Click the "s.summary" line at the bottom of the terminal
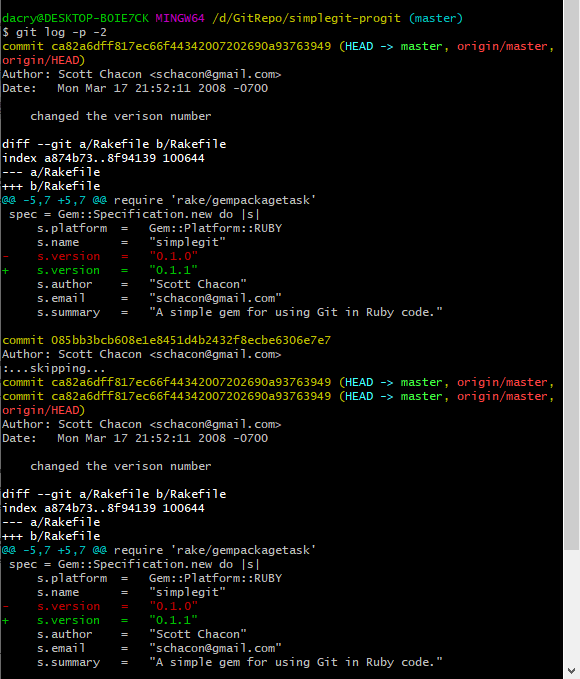 tap(240, 662)
